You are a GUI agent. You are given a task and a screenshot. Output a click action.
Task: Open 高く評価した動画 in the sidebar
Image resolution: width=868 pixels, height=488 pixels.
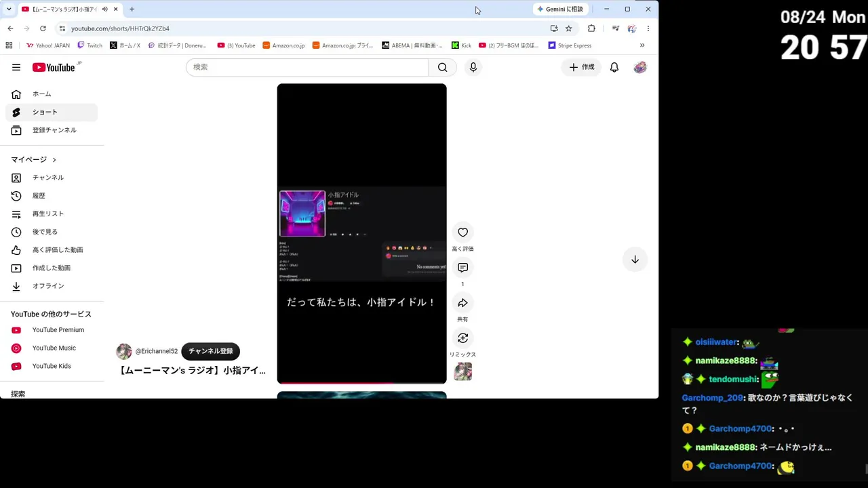click(x=52, y=250)
